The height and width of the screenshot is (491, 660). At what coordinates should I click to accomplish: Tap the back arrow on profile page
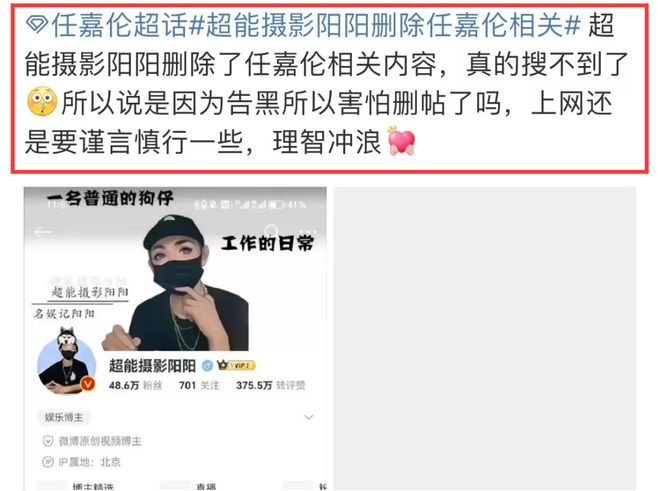(43, 232)
